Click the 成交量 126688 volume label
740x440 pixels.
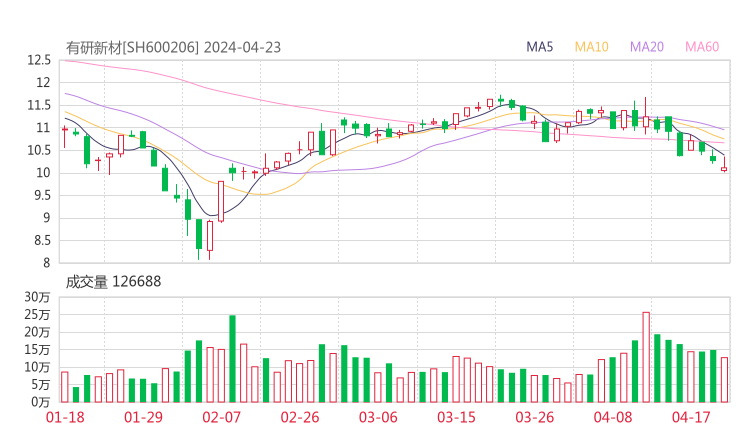point(113,281)
